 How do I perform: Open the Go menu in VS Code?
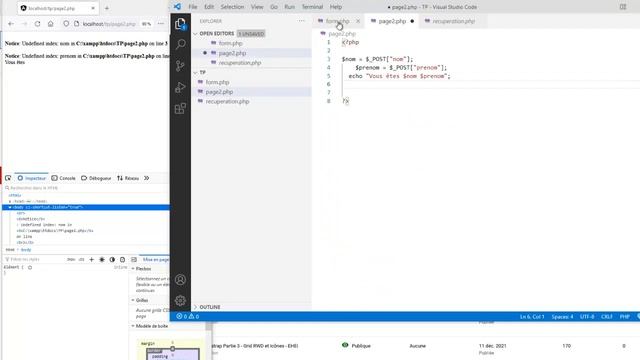pos(273,7)
